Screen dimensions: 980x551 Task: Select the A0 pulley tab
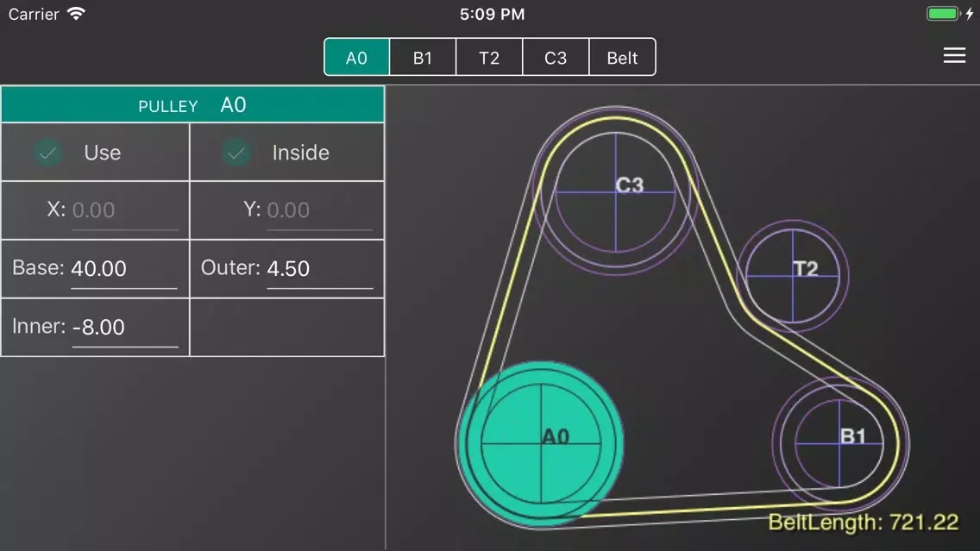tap(357, 58)
